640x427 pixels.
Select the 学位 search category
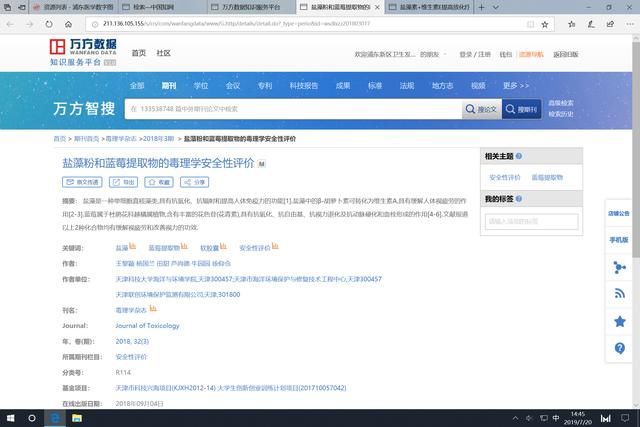coord(201,86)
